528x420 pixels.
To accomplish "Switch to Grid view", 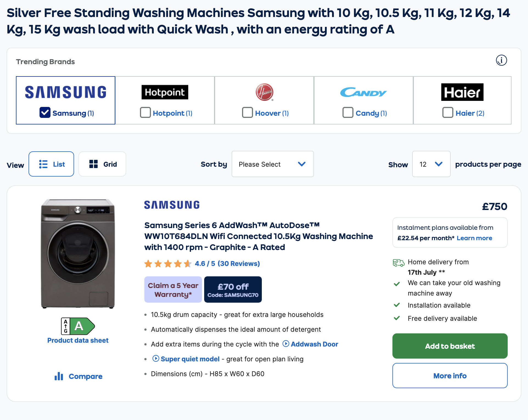I will pos(102,164).
